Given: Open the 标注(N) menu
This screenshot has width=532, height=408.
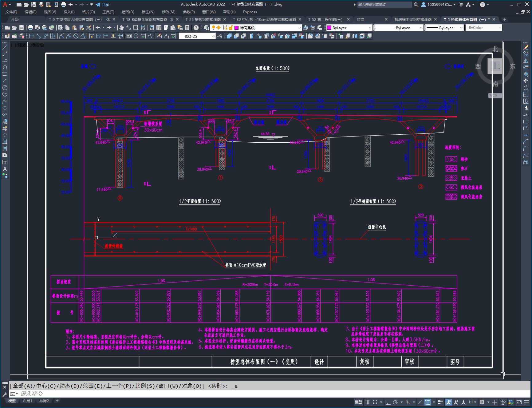Looking at the screenshot, I should click(148, 12).
